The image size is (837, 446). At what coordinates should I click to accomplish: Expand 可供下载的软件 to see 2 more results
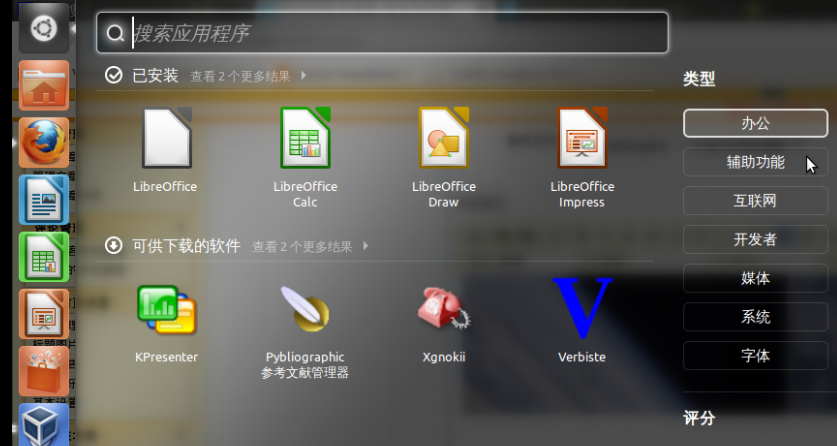(x=302, y=246)
